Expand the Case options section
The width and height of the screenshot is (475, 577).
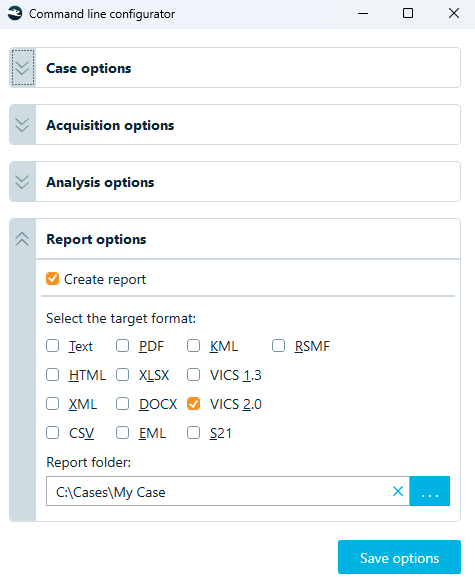click(x=22, y=68)
